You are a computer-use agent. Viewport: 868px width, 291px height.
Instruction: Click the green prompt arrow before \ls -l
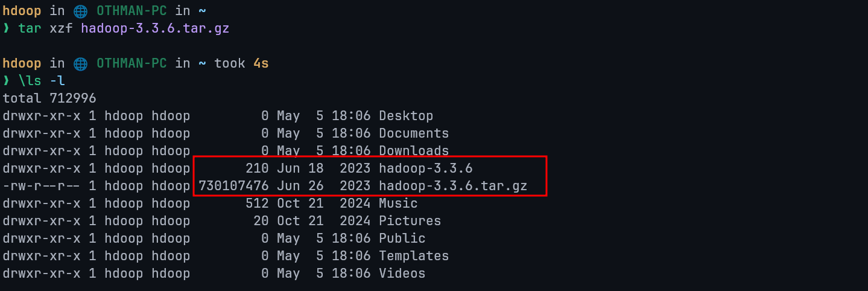7,81
